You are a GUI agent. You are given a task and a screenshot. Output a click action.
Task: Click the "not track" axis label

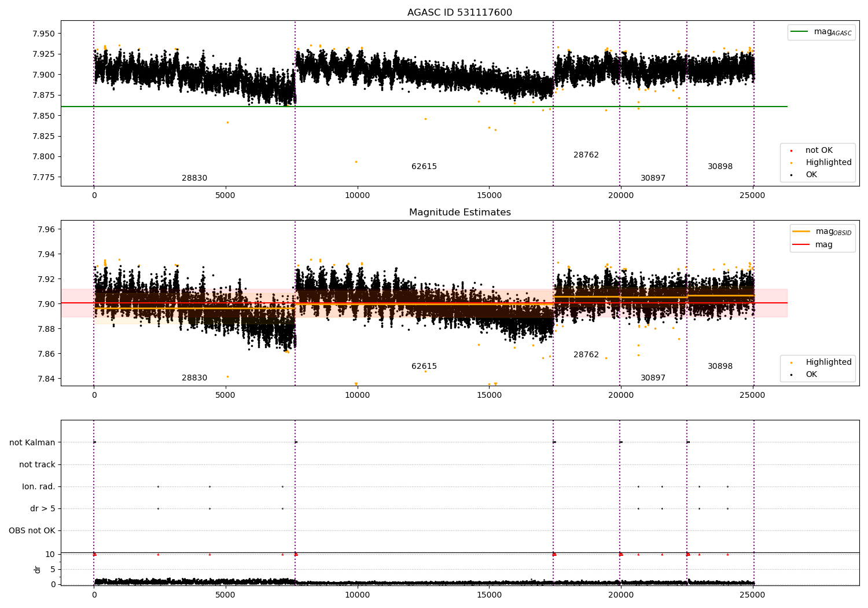[x=37, y=465]
